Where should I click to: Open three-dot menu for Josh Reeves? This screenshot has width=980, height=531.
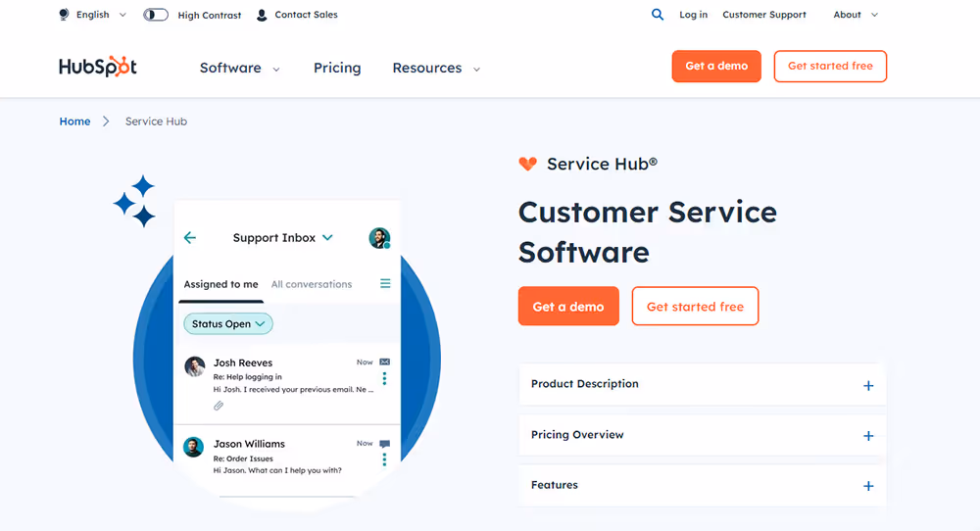(x=384, y=378)
